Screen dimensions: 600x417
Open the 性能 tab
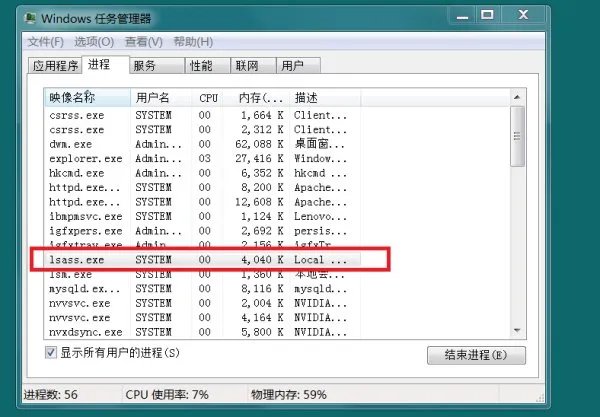coord(208,66)
